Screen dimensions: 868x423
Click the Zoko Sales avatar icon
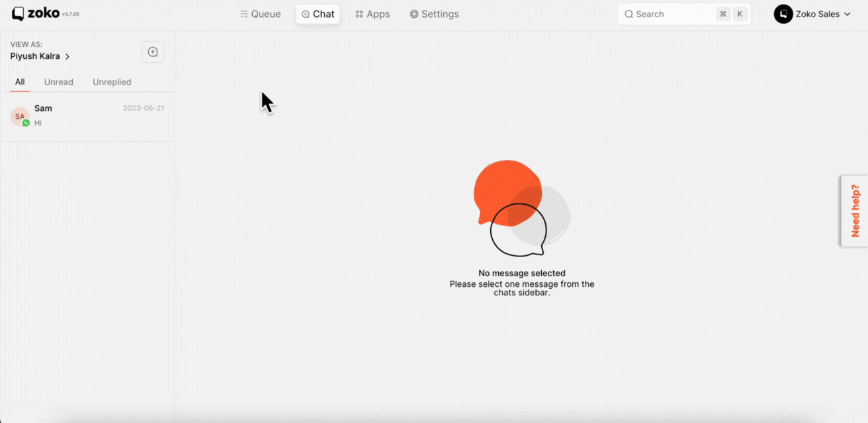(783, 14)
